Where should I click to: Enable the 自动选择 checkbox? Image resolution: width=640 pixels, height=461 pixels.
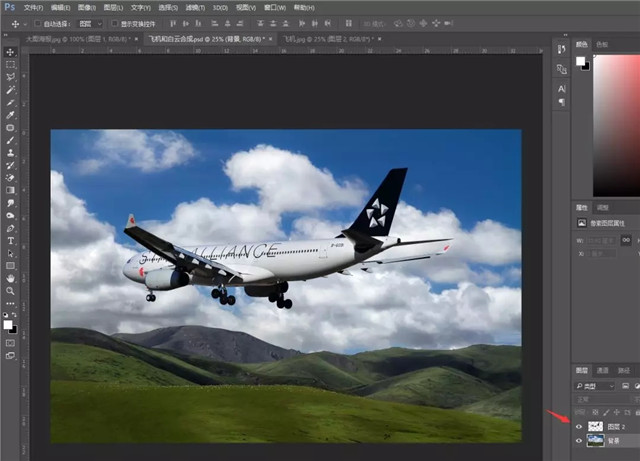[38, 23]
